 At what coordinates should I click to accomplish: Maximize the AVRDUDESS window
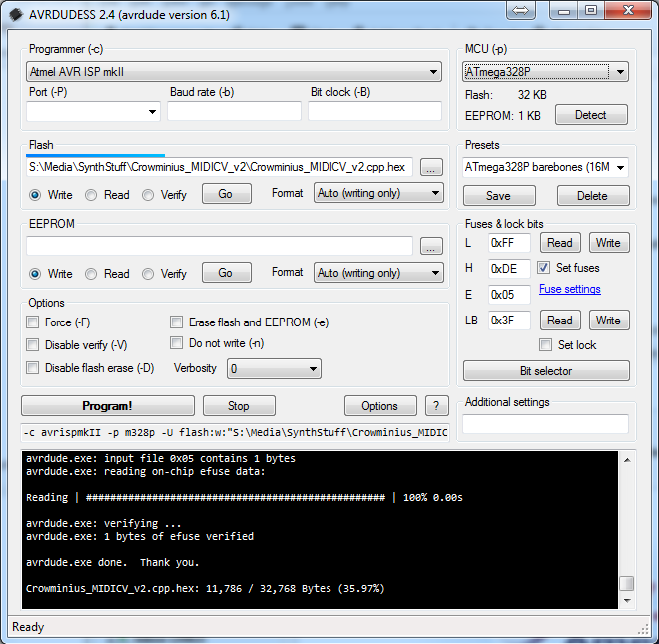coord(591,10)
